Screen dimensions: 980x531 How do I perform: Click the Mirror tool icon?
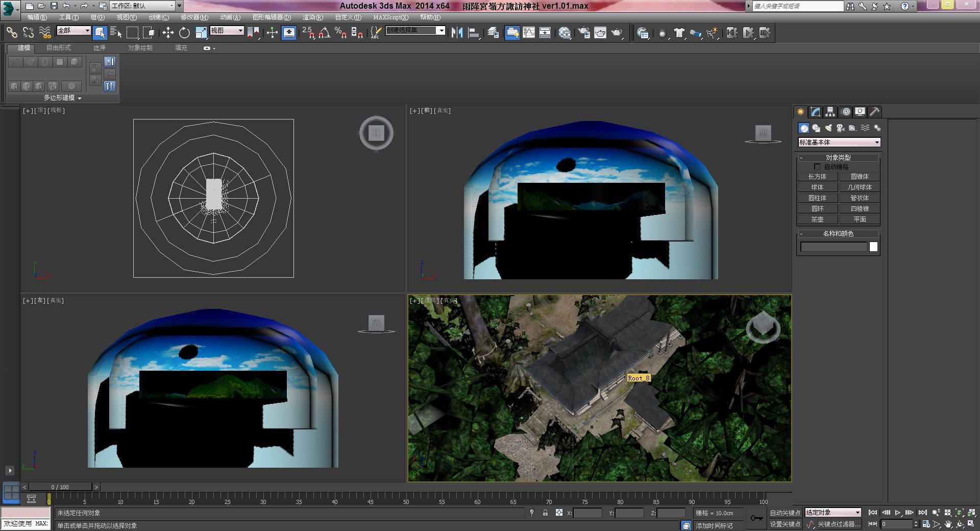(457, 33)
